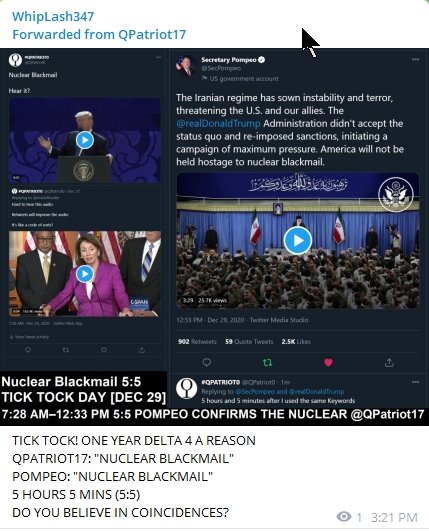
Task: Click retweet icon on left tweet
Action: pos(66,350)
